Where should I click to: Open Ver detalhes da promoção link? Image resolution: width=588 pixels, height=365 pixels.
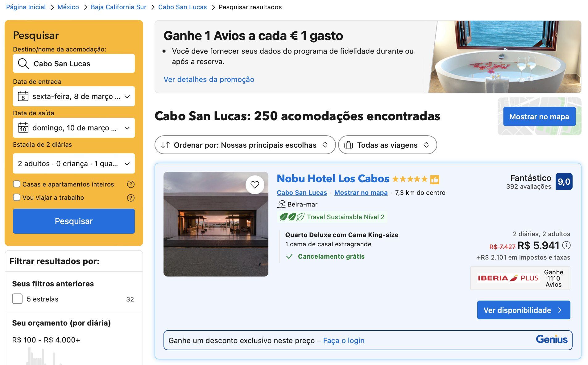point(209,80)
